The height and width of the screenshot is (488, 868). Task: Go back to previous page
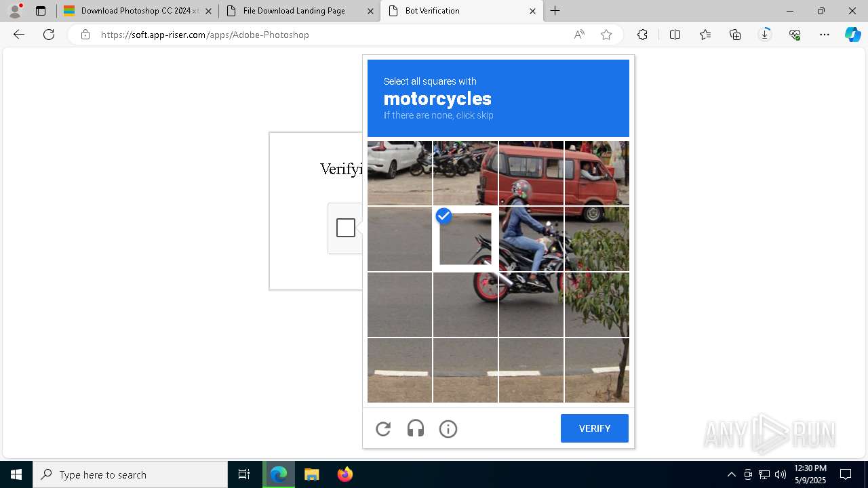[x=19, y=35]
